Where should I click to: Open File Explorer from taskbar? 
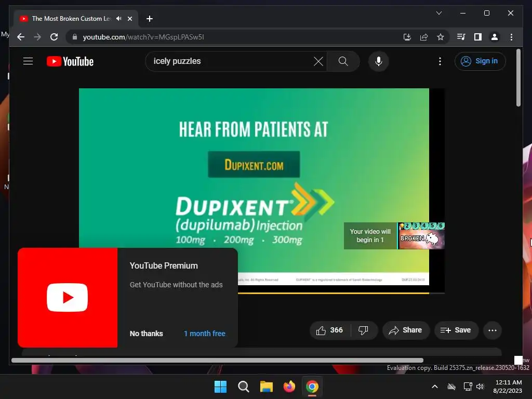pos(267,387)
